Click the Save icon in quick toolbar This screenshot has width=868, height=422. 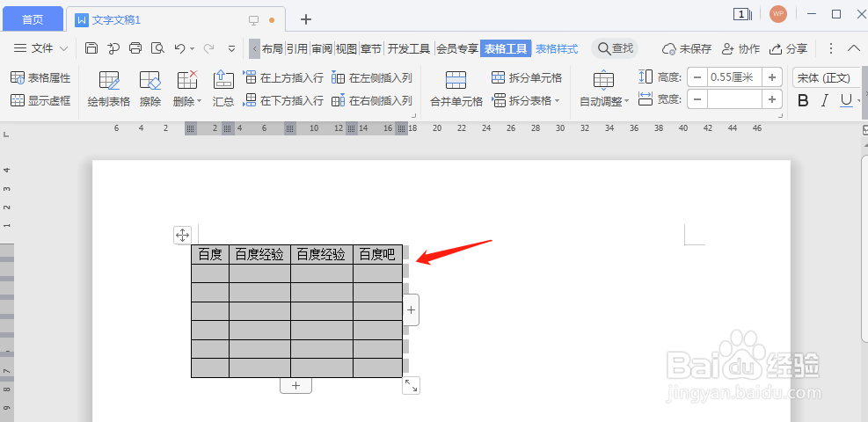point(91,48)
